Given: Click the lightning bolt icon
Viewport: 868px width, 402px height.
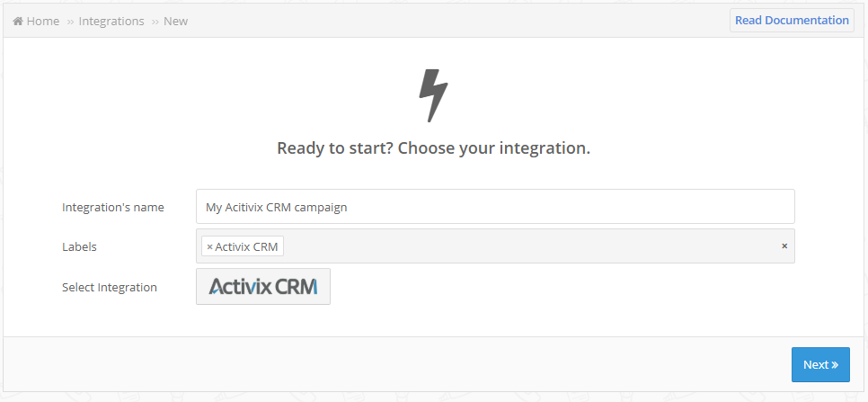Looking at the screenshot, I should click(x=433, y=95).
